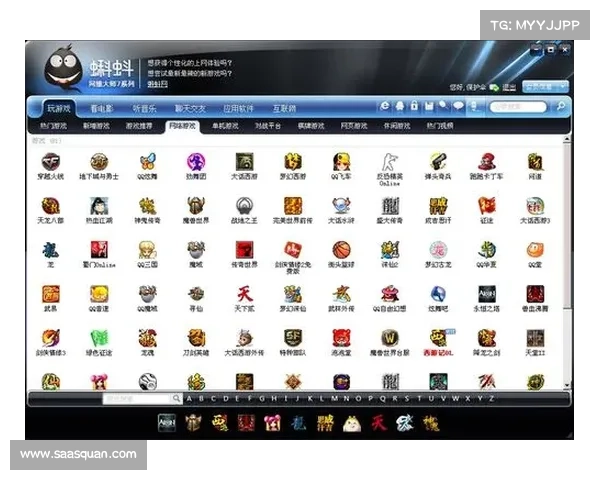Click the pink-haired girl icon in bottom dock

coord(272,423)
